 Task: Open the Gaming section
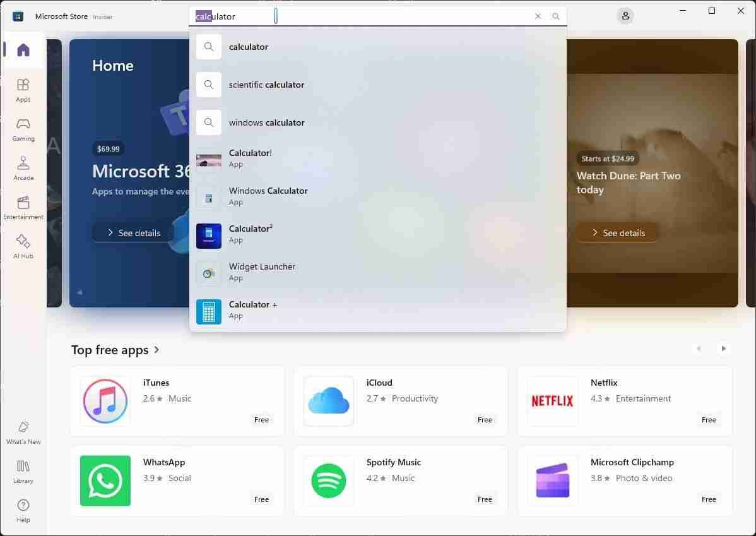[23, 130]
